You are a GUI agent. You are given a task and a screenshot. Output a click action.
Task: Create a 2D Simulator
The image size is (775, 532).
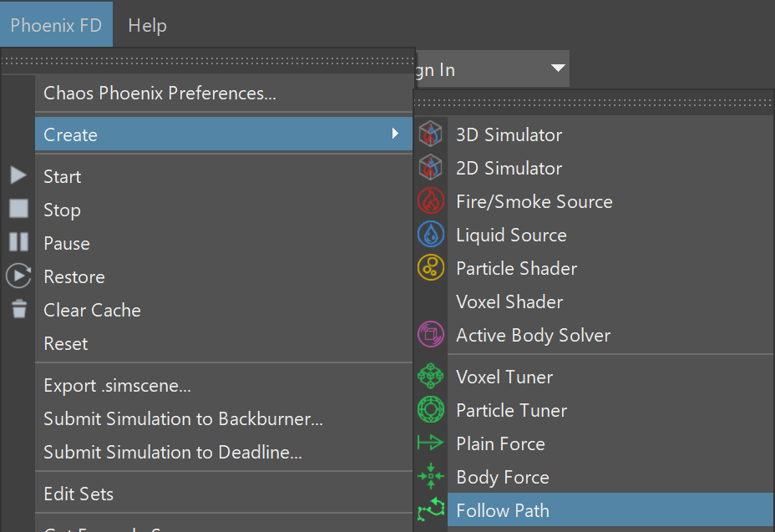click(610, 168)
